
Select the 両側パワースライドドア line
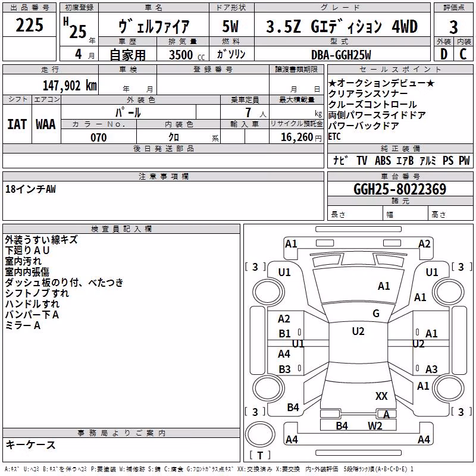click(377, 115)
